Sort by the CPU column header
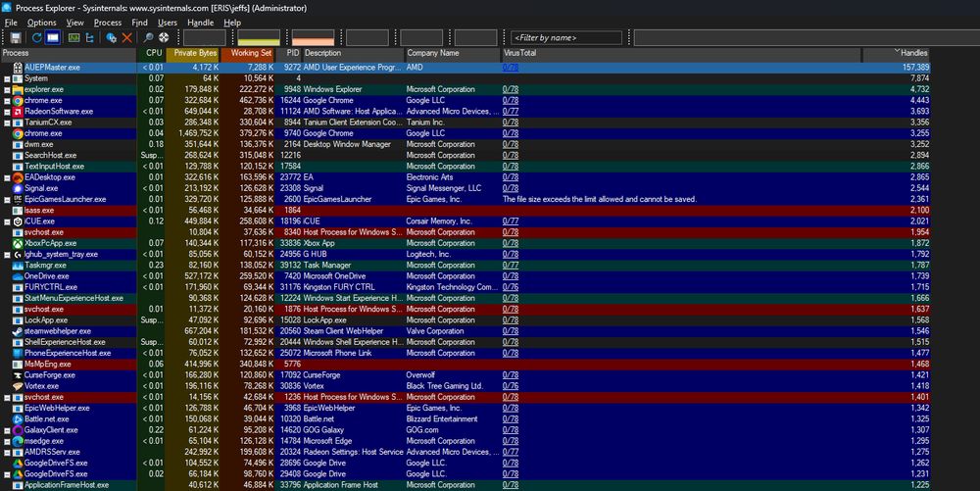Viewport: 980px width, 491px height. [151, 53]
